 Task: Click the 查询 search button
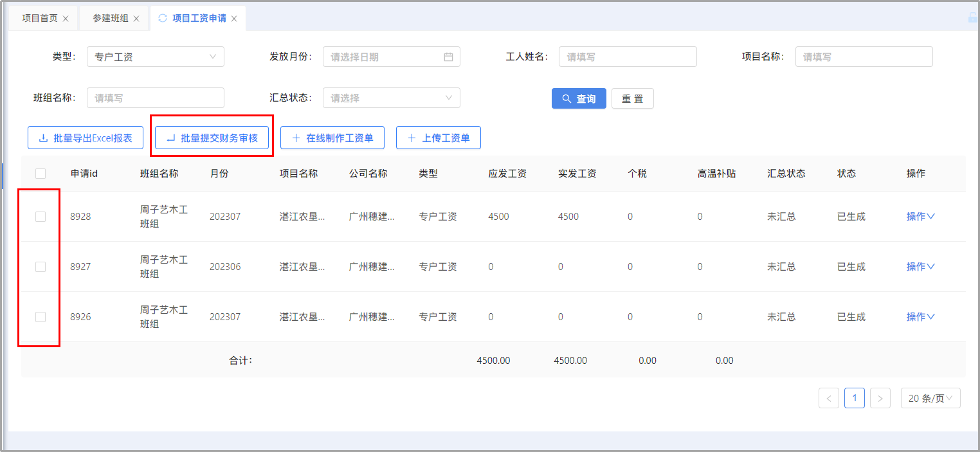click(x=579, y=98)
